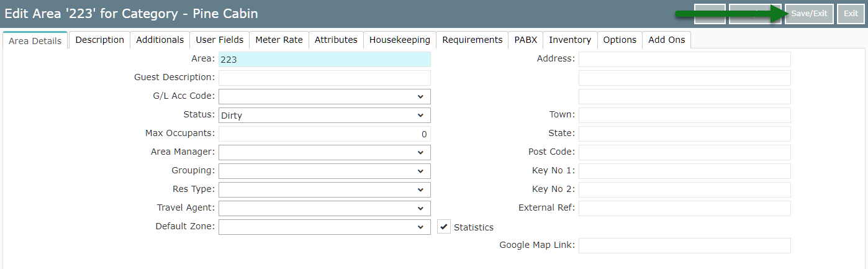Expand the Status dropdown showing Dirty
The height and width of the screenshot is (269, 868).
coord(324,115)
